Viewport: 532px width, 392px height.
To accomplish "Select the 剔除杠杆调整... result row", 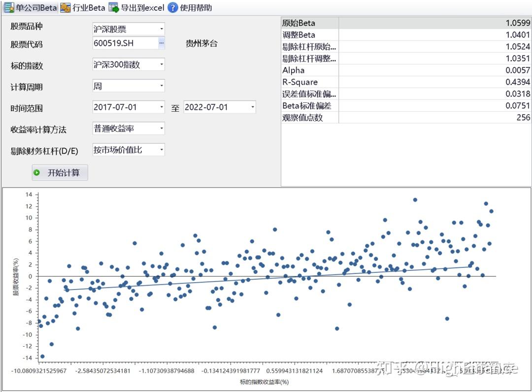I will pyautogui.click(x=406, y=58).
